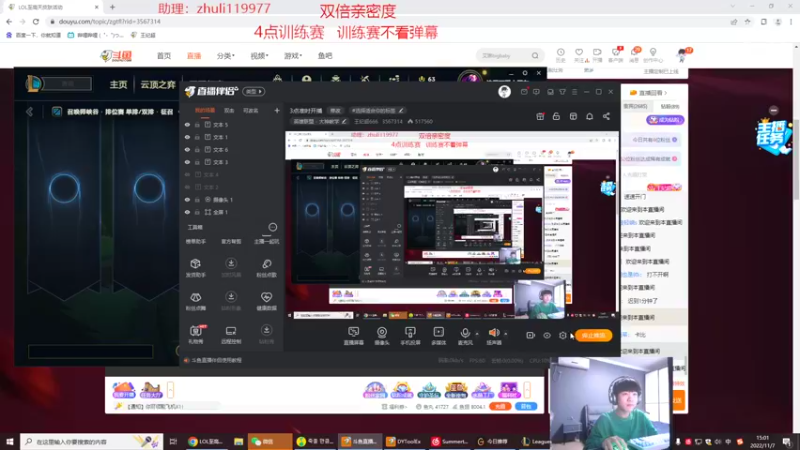Open the recording icon beside stop button
Image resolution: width=800 pixels, height=450 pixels.
coord(531,335)
